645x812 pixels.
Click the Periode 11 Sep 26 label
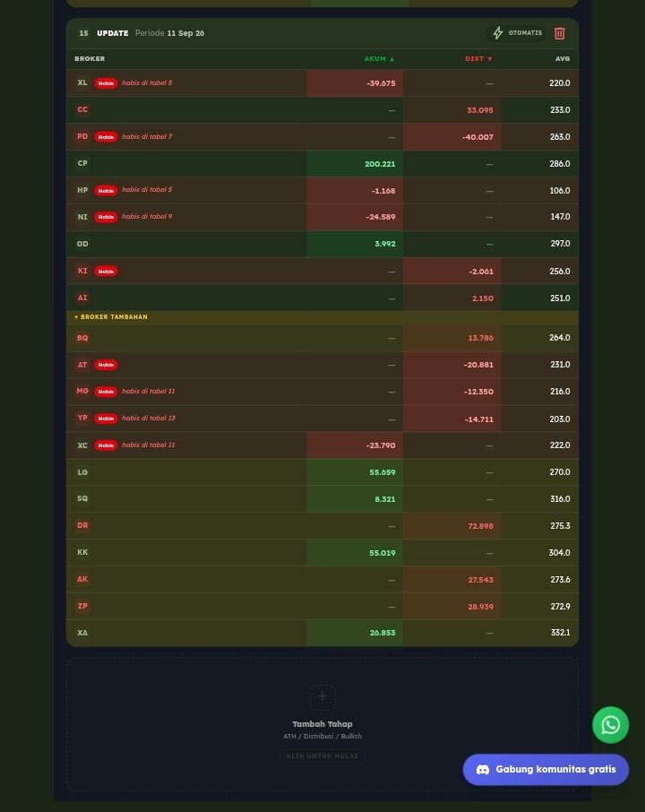(x=170, y=33)
